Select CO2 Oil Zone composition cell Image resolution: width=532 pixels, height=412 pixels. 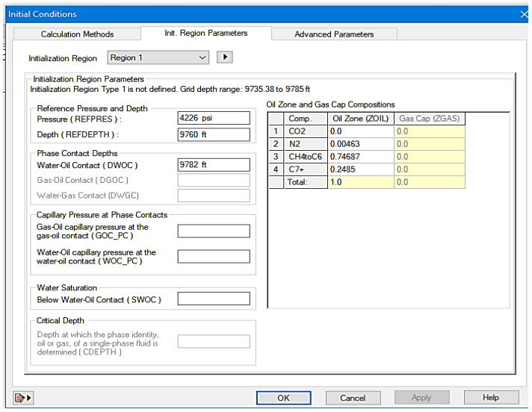pos(360,131)
